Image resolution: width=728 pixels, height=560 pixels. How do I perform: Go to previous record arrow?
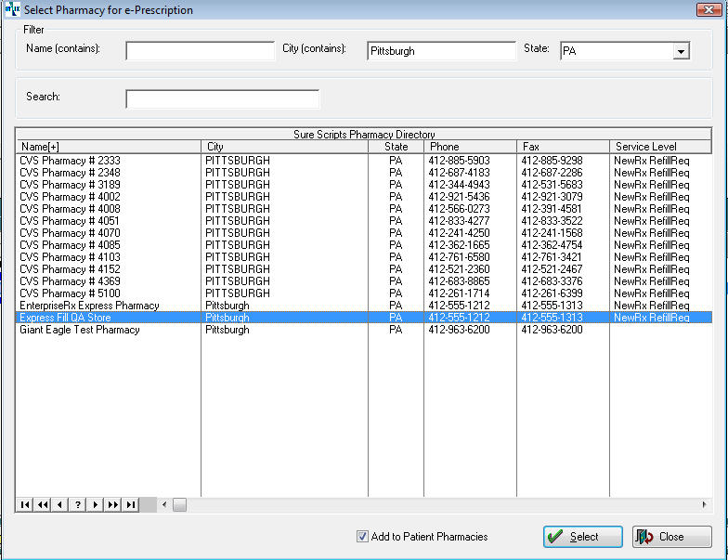(x=59, y=505)
